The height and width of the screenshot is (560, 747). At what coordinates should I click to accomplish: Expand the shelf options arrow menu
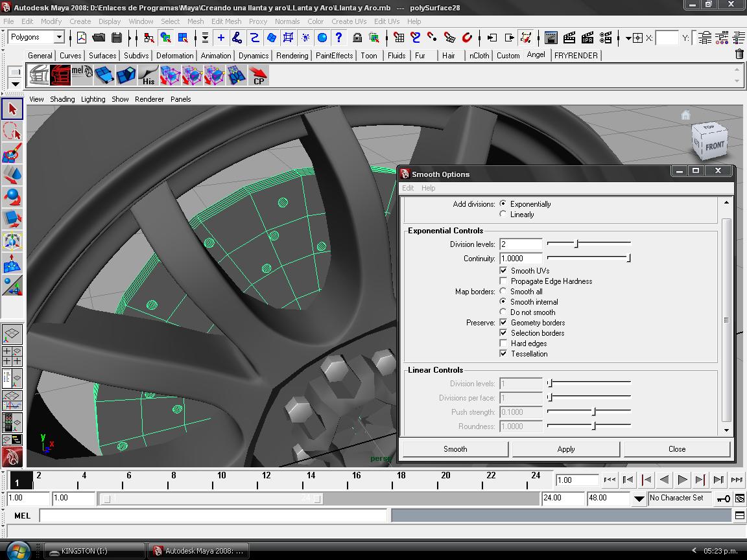point(16,84)
